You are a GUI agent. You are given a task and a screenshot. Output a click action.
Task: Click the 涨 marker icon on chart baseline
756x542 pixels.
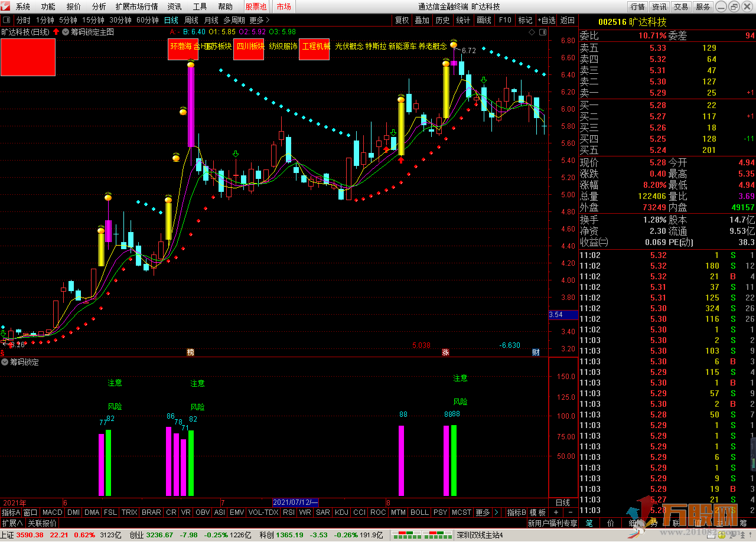[445, 352]
